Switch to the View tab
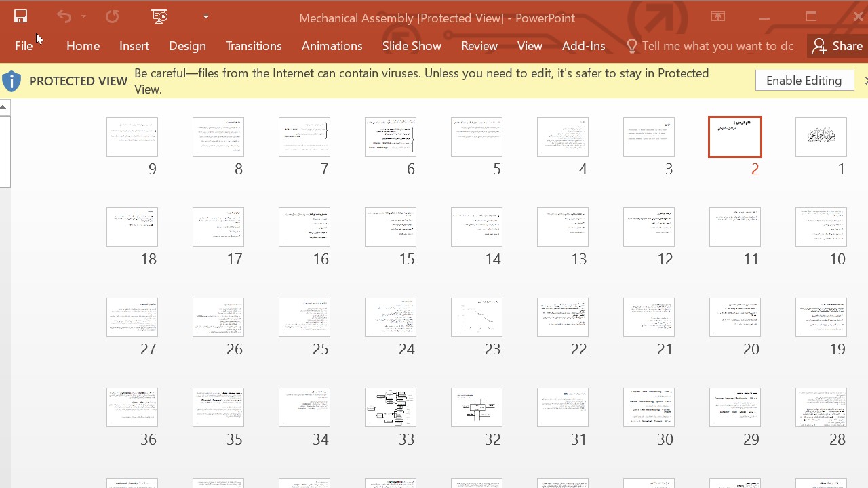Viewport: 868px width, 488px height. [x=530, y=46]
